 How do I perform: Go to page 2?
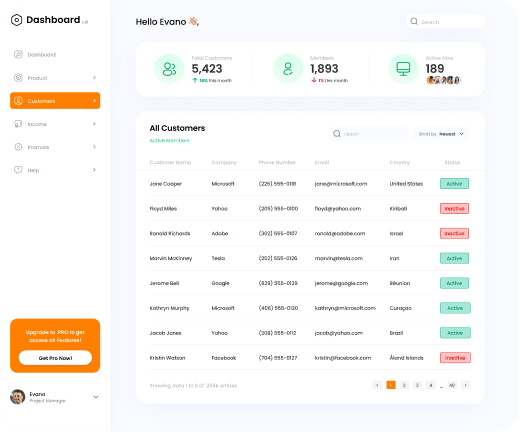click(404, 385)
